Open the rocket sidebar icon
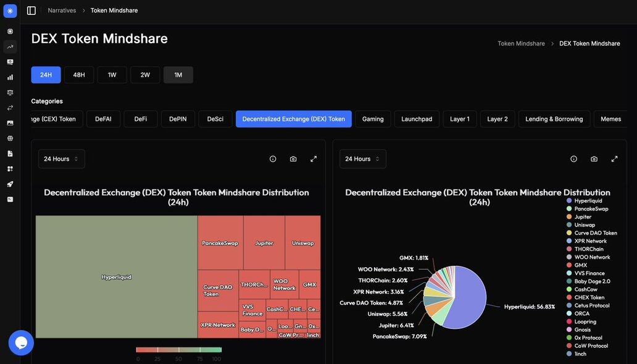This screenshot has width=637, height=364. (x=10, y=184)
